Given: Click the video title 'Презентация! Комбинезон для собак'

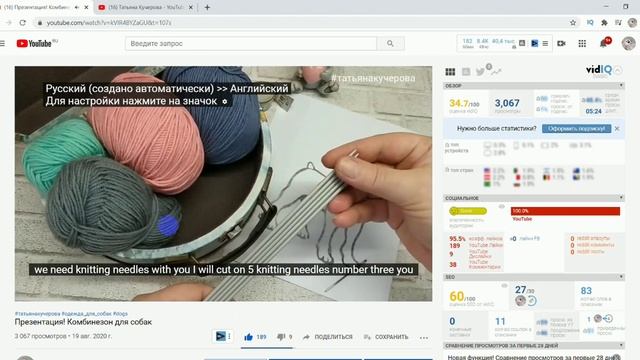Looking at the screenshot, I should 83,322.
